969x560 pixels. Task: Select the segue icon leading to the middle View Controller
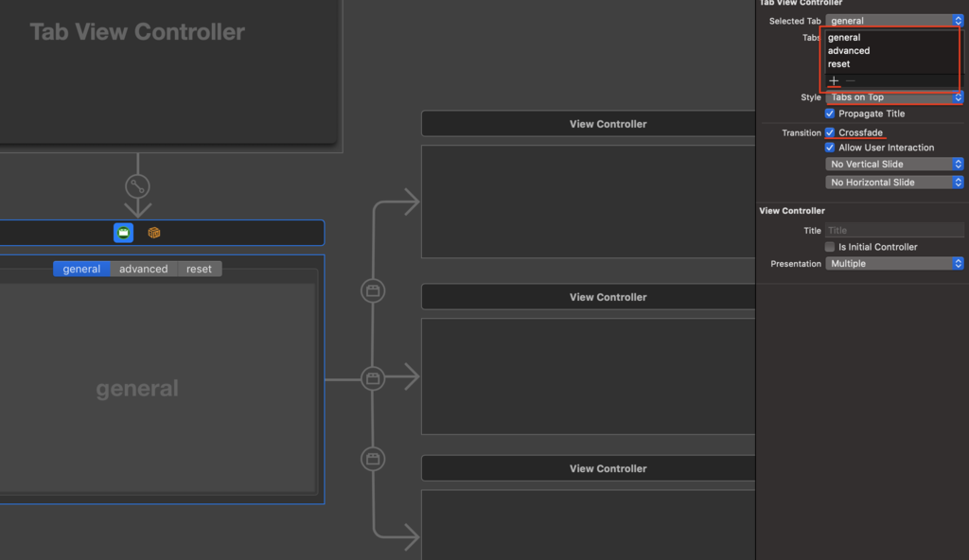tap(373, 378)
